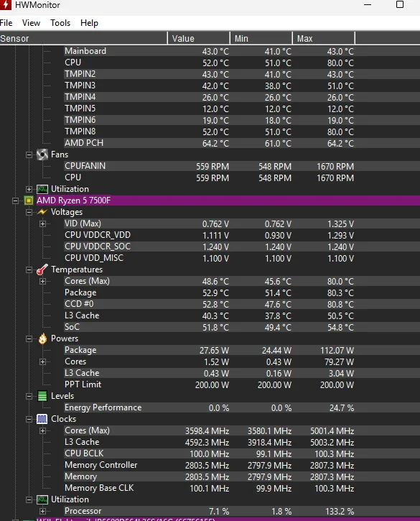Click the Value column header

(199, 38)
